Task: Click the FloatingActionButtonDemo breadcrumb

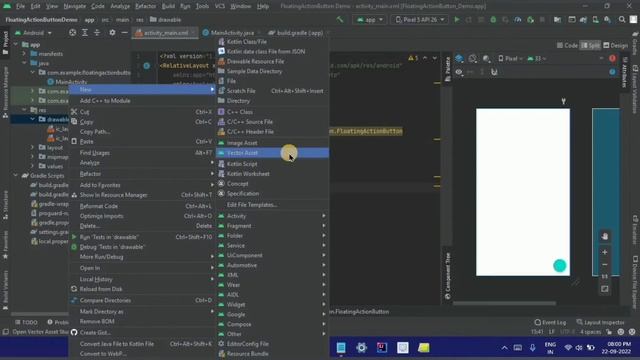Action: pos(41,20)
